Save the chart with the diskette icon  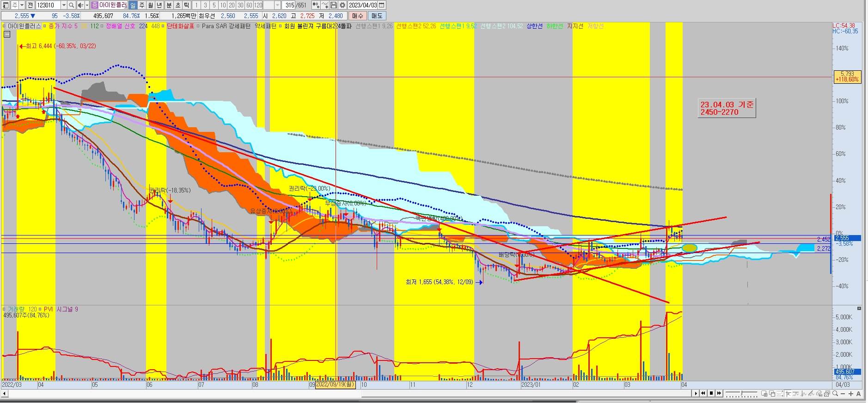(x=334, y=5)
